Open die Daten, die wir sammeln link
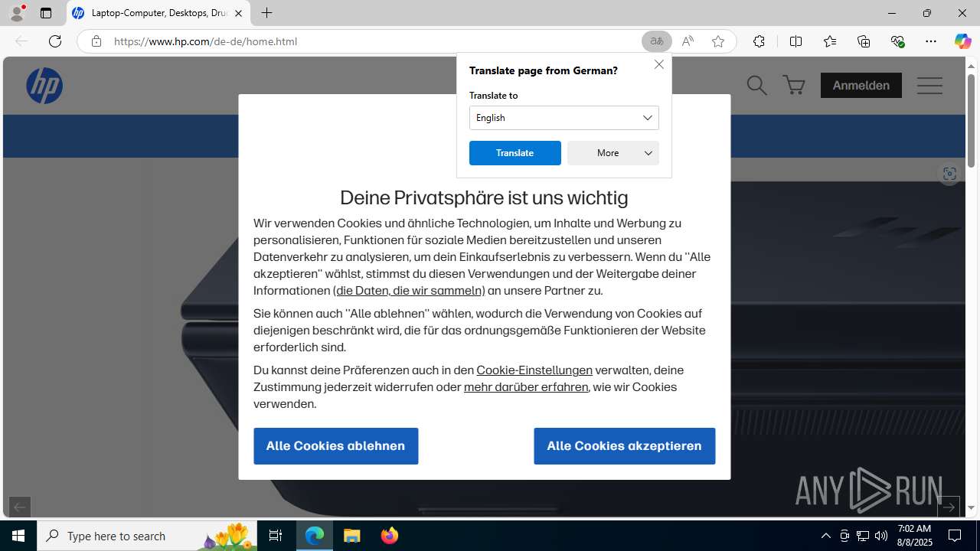Image resolution: width=980 pixels, height=551 pixels. click(x=409, y=291)
